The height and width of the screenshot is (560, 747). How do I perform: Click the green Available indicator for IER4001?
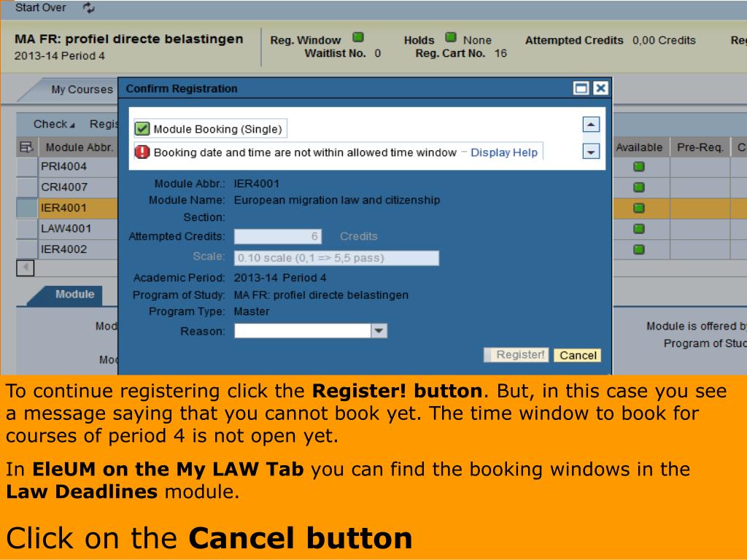(x=639, y=208)
